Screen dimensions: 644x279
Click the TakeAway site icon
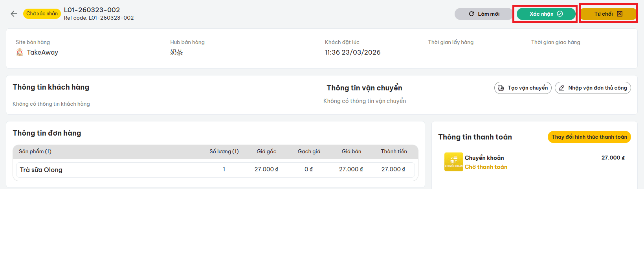pyautogui.click(x=20, y=52)
